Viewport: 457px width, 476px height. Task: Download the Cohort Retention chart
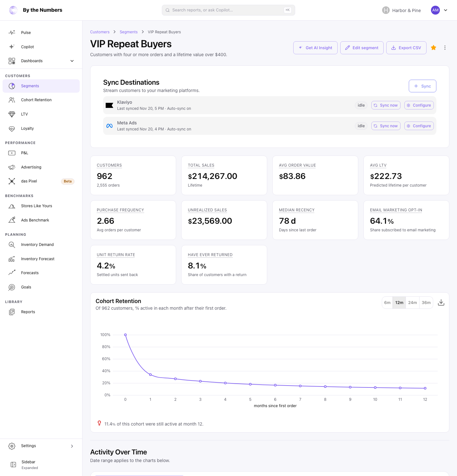click(x=441, y=303)
